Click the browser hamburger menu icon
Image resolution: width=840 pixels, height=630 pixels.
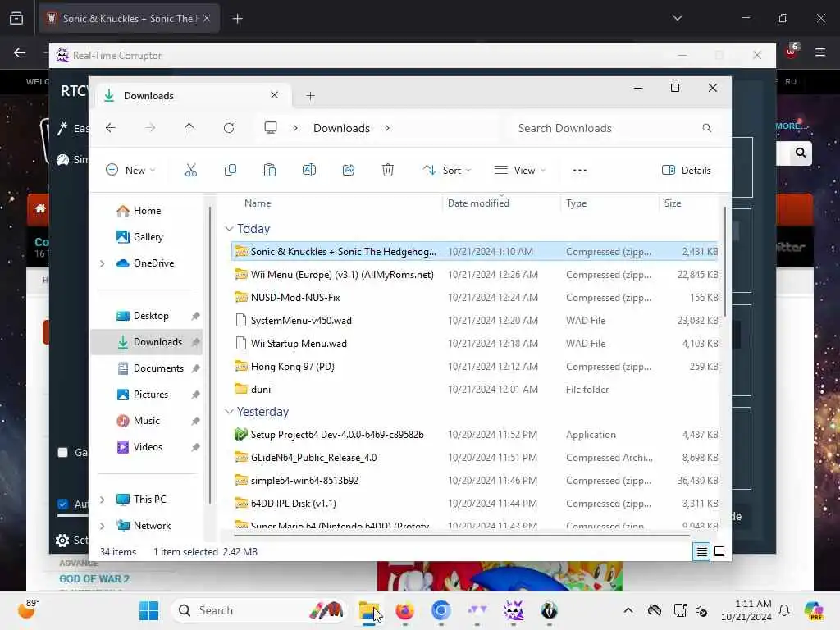820,52
